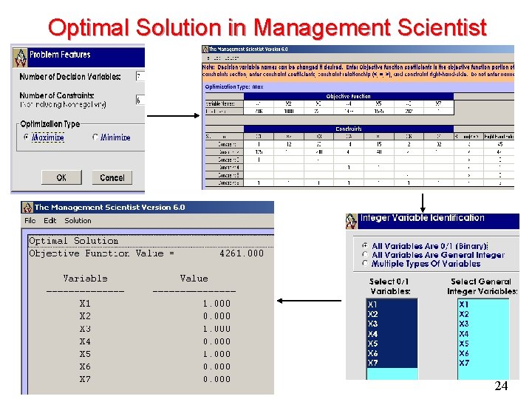Image resolution: width=532 pixels, height=399 pixels.
Task: Click OK in Problem Features dialog
Action: pyautogui.click(x=61, y=177)
